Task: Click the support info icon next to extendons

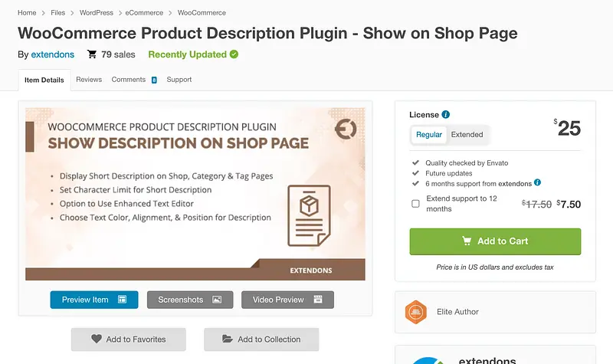Action: pyautogui.click(x=537, y=183)
